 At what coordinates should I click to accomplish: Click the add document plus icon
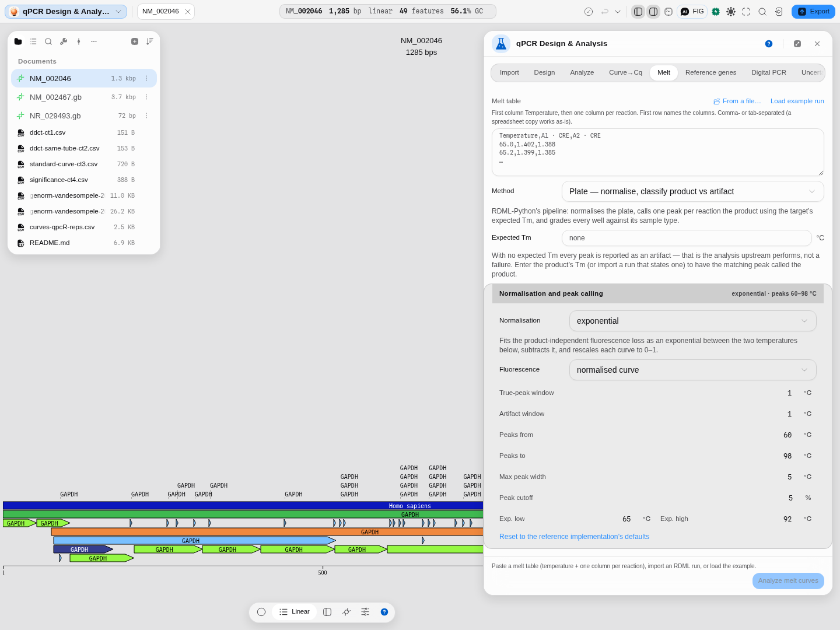click(135, 41)
